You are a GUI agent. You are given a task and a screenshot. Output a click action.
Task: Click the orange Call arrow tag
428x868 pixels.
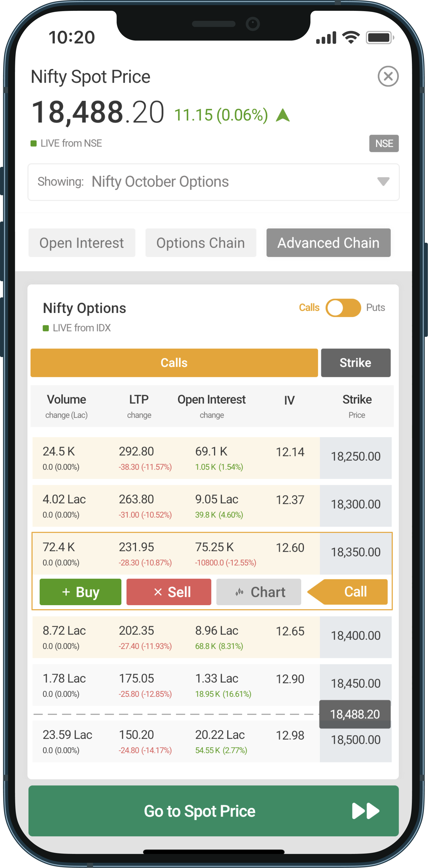coord(350,592)
